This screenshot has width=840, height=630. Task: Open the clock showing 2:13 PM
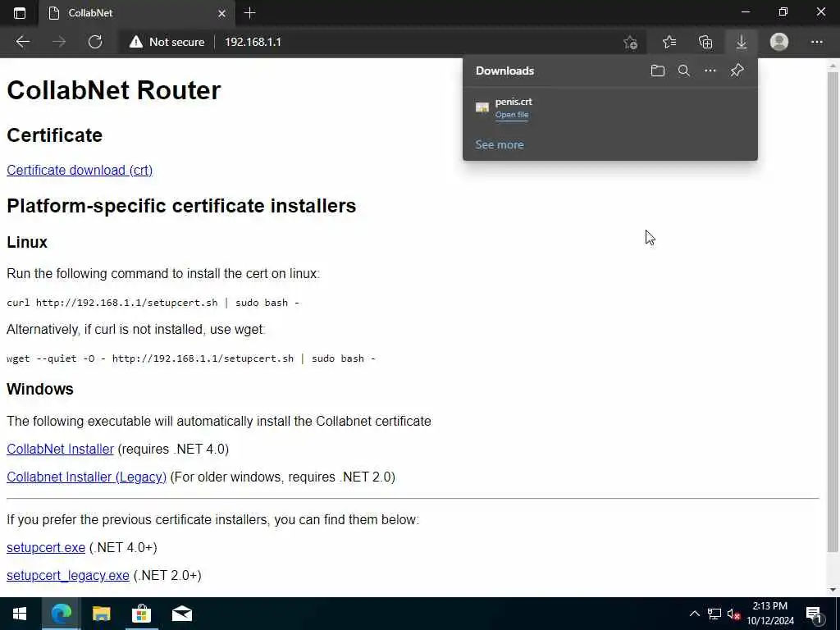tap(769, 614)
